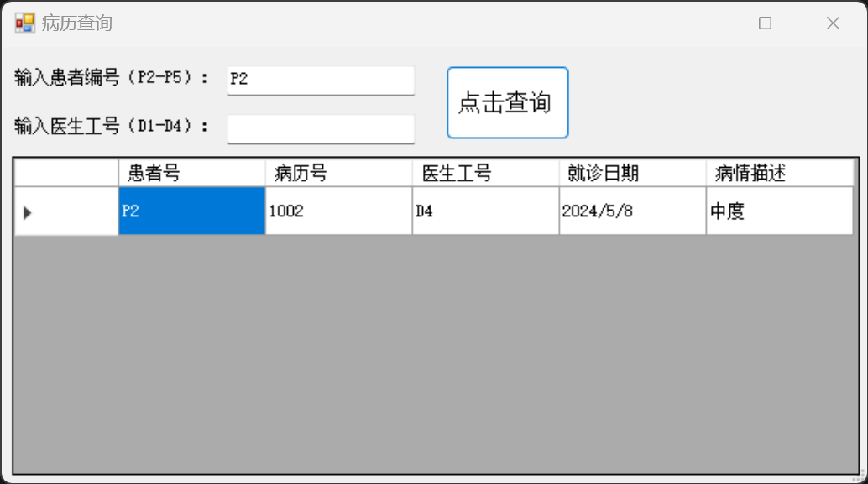Viewport: 868px width, 484px height.
Task: Click the 点击查询 query button
Action: click(x=508, y=103)
